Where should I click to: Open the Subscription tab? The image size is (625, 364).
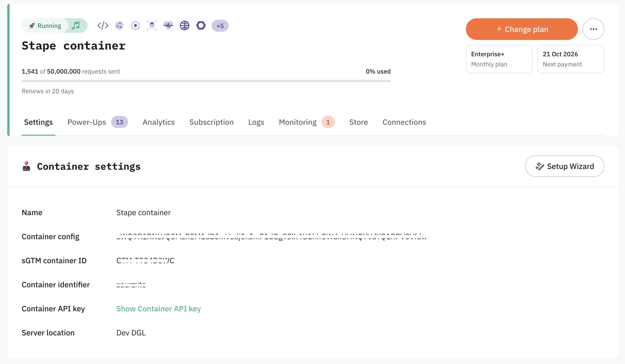(212, 122)
